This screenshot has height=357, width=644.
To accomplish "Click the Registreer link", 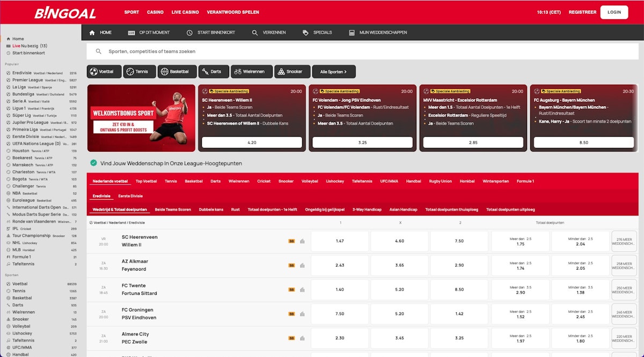I will click(582, 12).
